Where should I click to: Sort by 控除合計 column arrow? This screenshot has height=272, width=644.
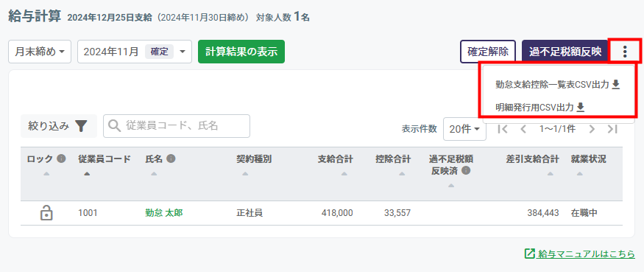402,174
